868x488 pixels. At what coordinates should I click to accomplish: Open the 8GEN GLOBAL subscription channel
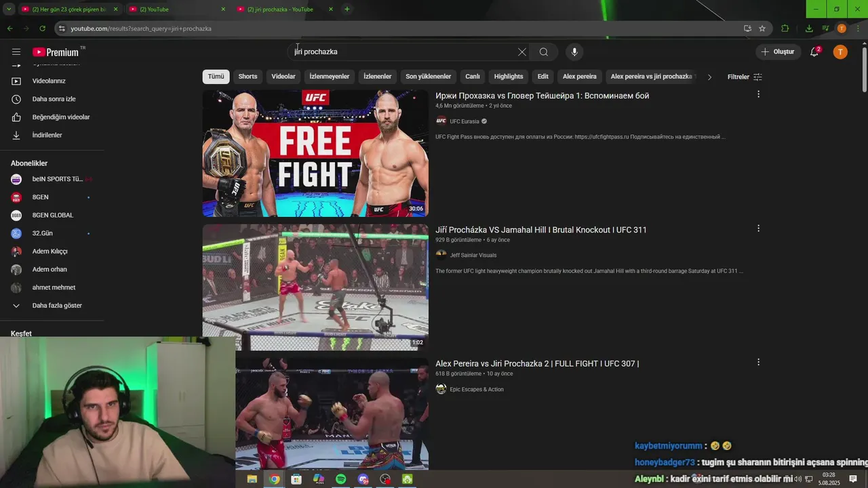pos(52,216)
